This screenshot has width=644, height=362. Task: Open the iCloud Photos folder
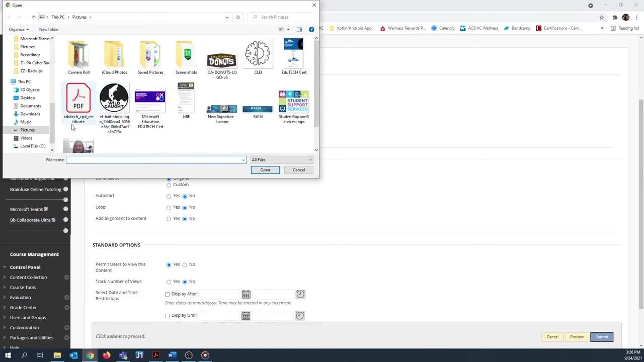point(114,57)
